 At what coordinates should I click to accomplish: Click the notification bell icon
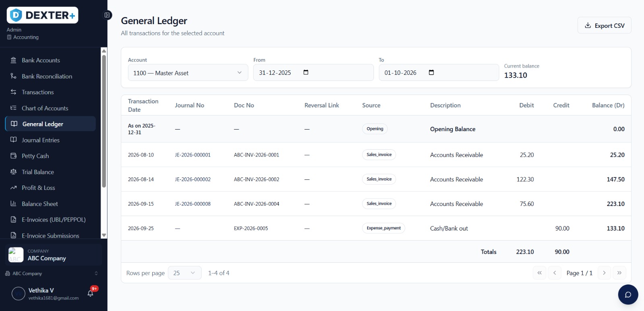[x=90, y=293]
